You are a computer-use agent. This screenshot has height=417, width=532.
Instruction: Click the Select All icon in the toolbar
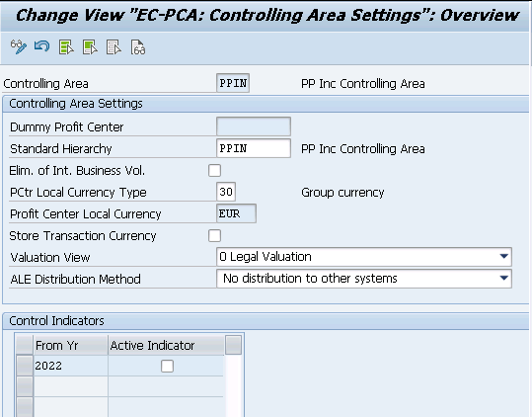click(66, 47)
